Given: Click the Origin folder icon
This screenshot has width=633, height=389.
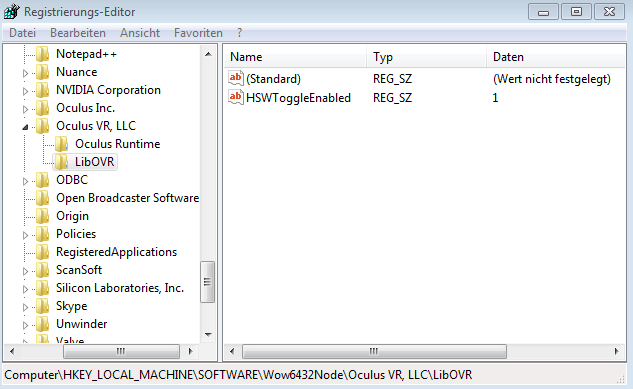Looking at the screenshot, I should click(43, 216).
